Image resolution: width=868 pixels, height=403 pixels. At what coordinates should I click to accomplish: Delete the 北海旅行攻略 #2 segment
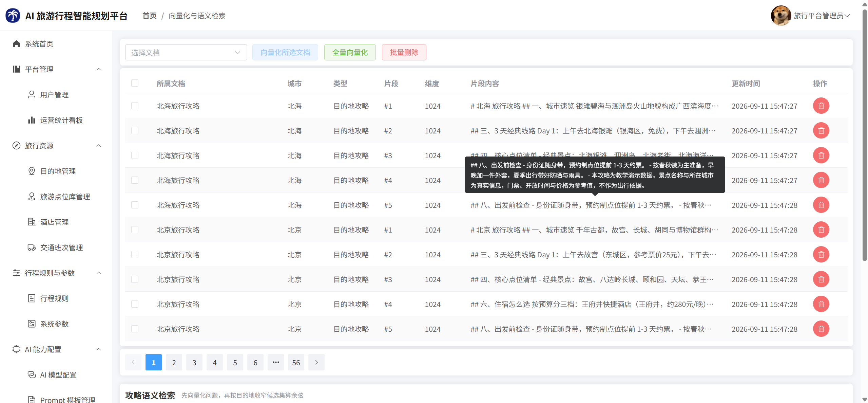tap(821, 130)
